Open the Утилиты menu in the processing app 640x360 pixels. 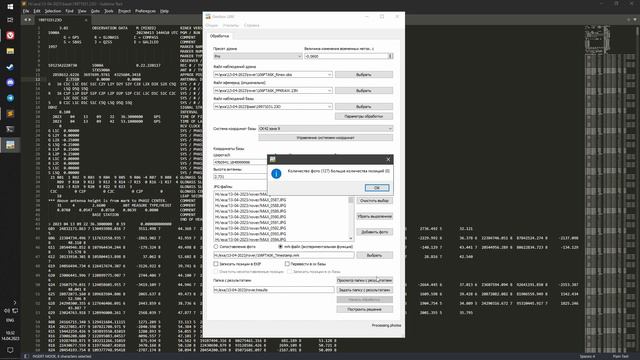pos(231,25)
